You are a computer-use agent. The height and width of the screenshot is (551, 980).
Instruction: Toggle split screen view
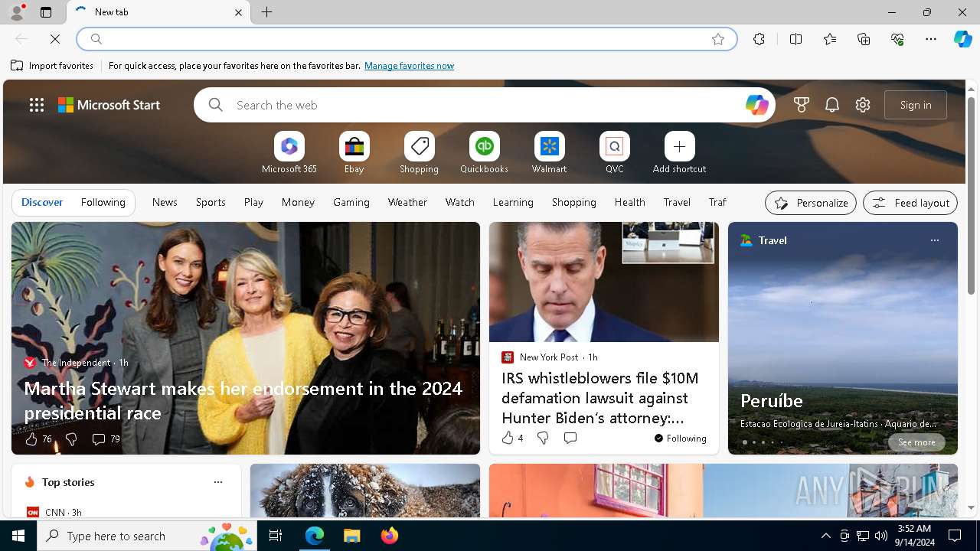[x=795, y=39]
